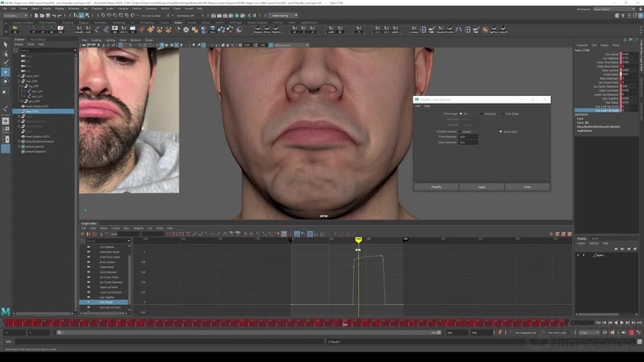644x362 pixels.
Task: Click the Undo arrow icon in status line
Action: point(54,16)
